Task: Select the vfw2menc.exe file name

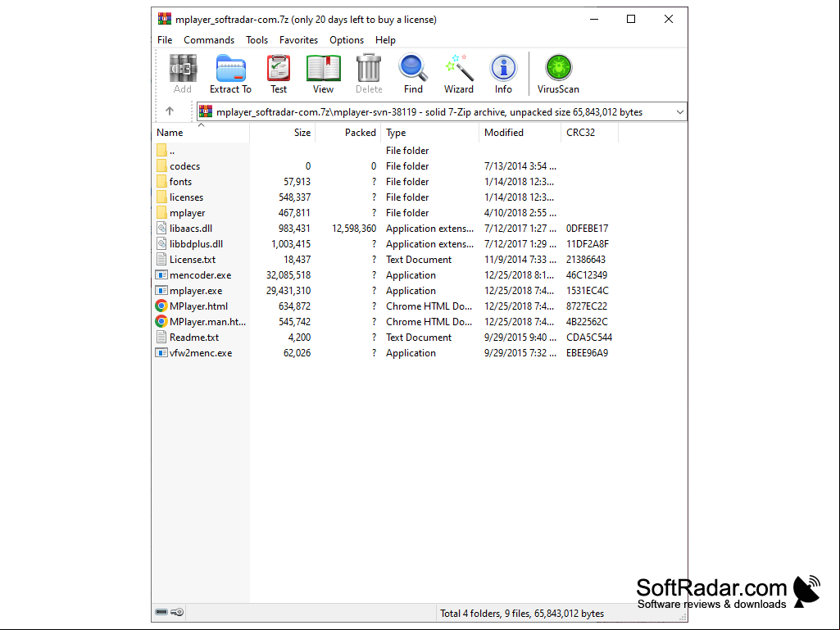Action: [x=200, y=352]
